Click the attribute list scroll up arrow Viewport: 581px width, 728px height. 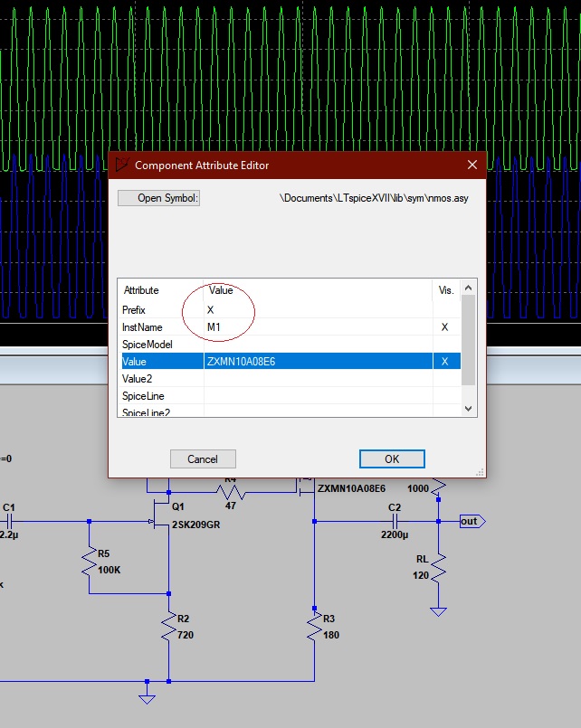click(x=468, y=288)
